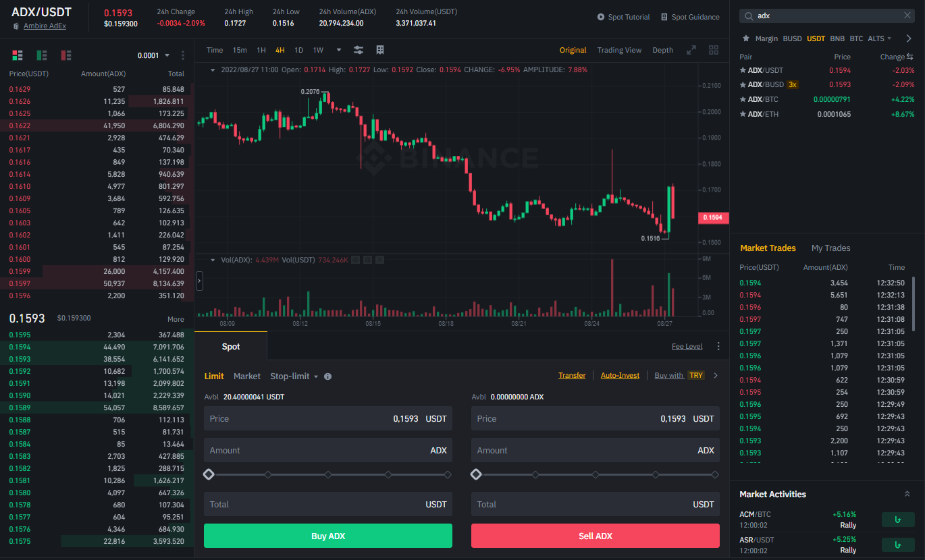925x560 pixels.
Task: Favorite the ADX/USDT pair star
Action: tap(743, 70)
